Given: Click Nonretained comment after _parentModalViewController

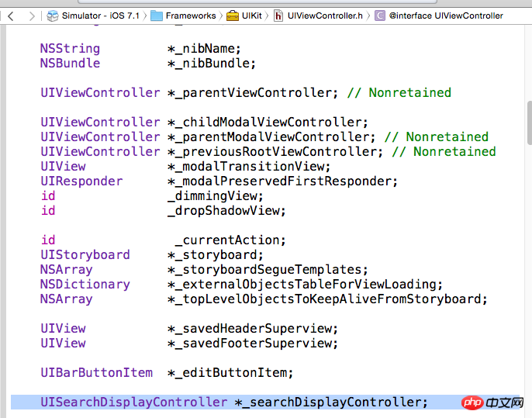Looking at the screenshot, I should click(437, 137).
